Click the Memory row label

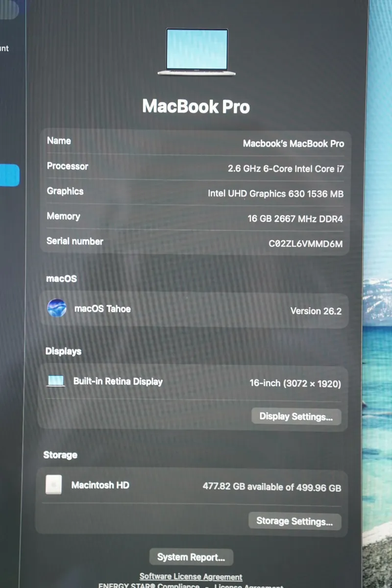(63, 216)
